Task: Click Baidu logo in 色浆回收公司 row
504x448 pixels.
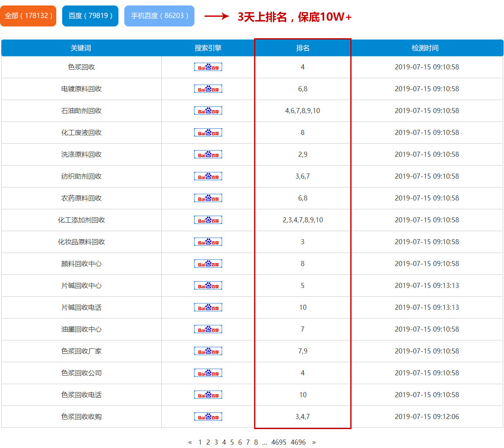Action: pos(208,373)
